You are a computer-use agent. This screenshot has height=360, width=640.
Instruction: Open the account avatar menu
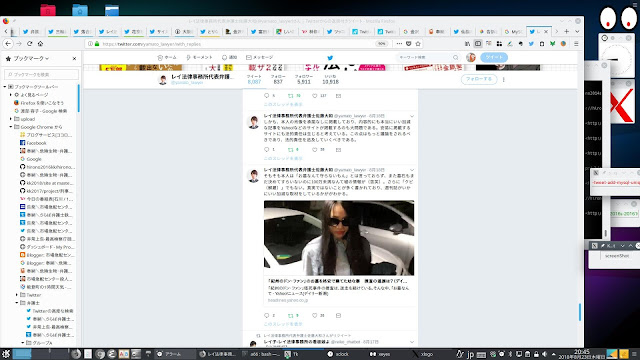(471, 58)
